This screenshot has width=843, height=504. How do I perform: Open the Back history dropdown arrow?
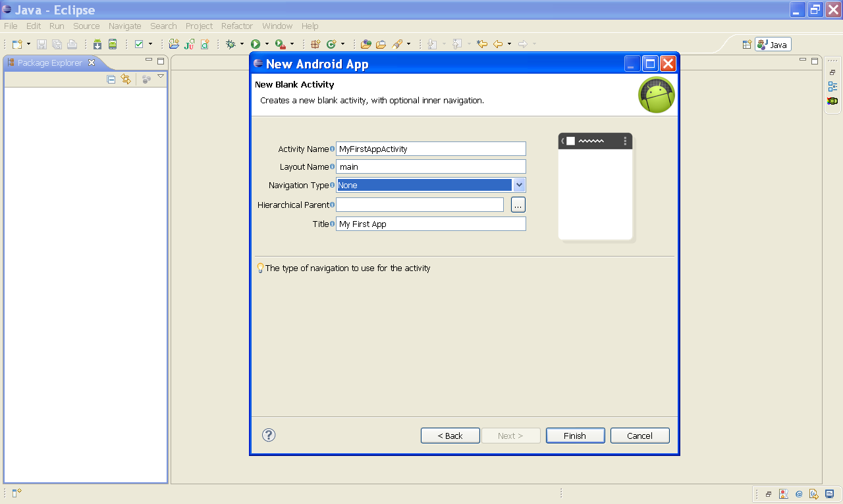509,44
